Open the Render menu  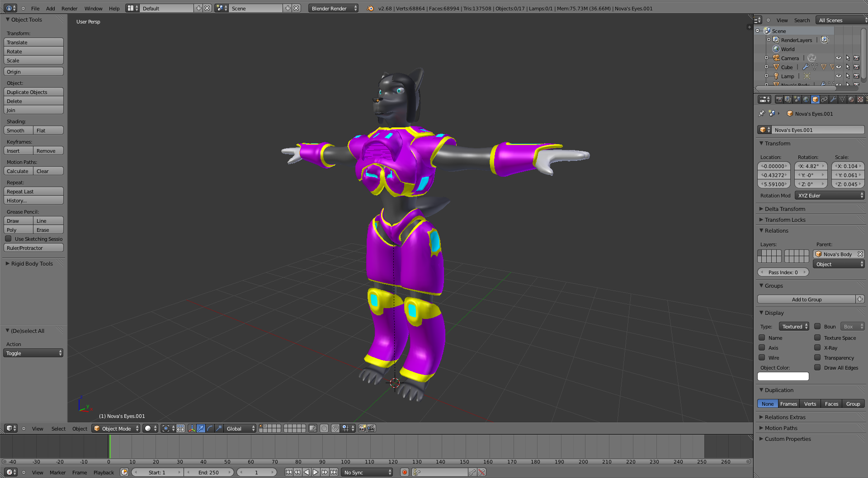coord(70,8)
